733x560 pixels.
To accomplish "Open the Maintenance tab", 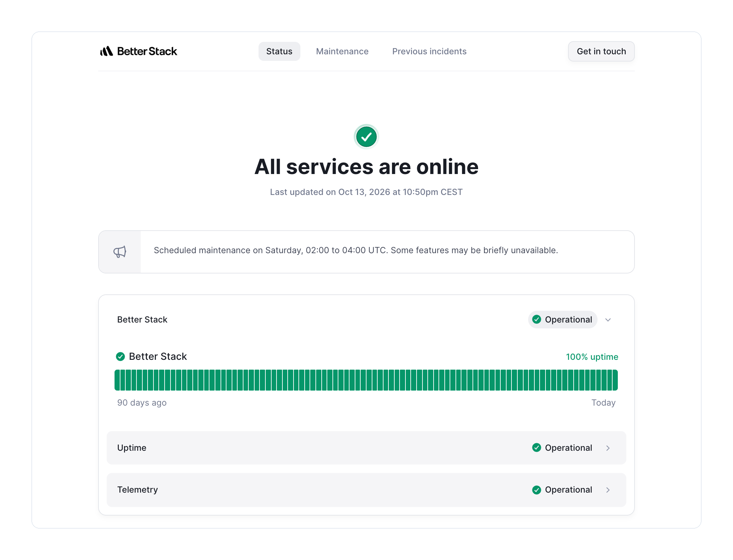I will 342,51.
